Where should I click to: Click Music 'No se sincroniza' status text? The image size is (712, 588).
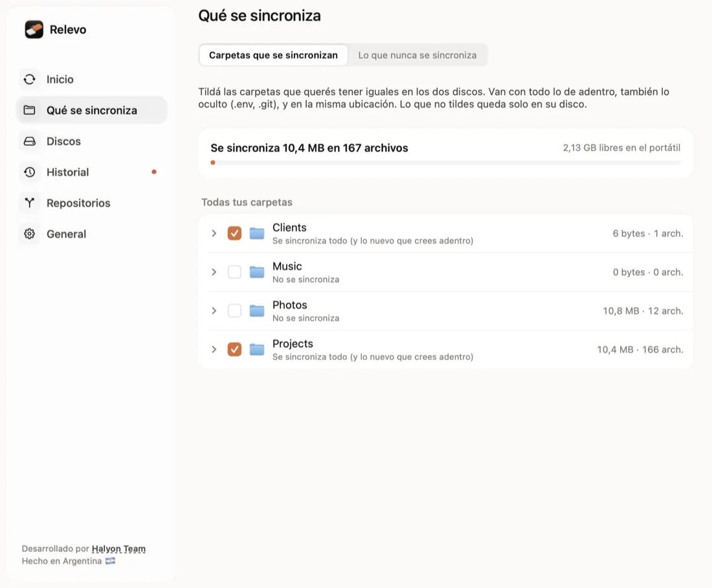pos(306,280)
